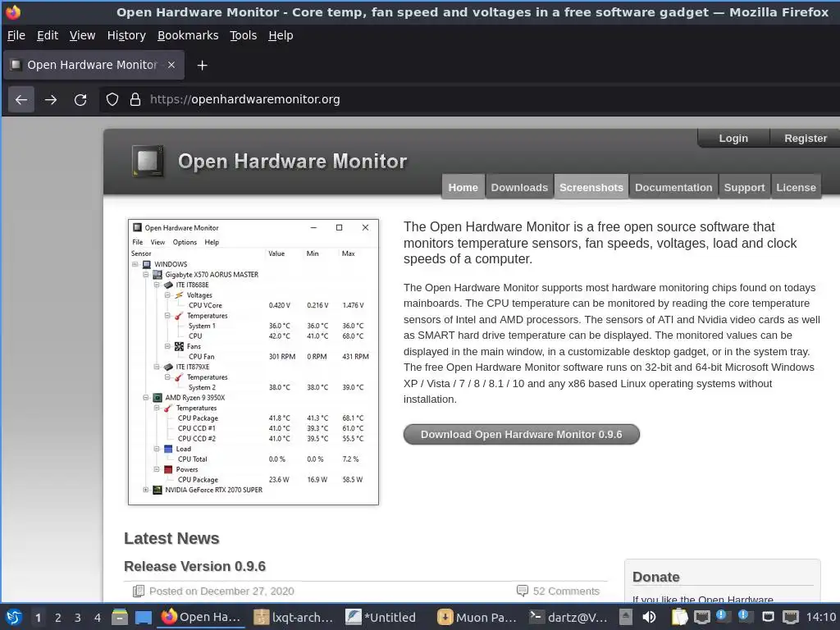Switch to the *Untitled editor taskbar window
The height and width of the screenshot is (630, 840).
[x=381, y=617]
